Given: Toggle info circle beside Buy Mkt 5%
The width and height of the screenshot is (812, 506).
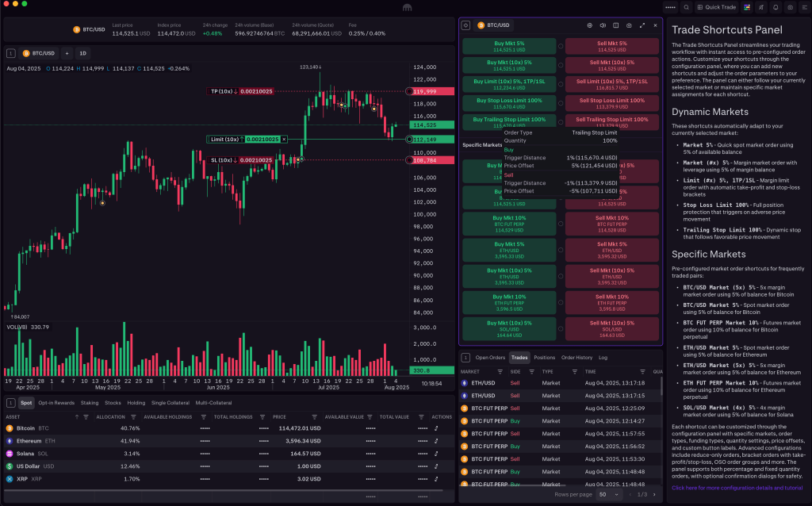Looking at the screenshot, I should pyautogui.click(x=561, y=46).
